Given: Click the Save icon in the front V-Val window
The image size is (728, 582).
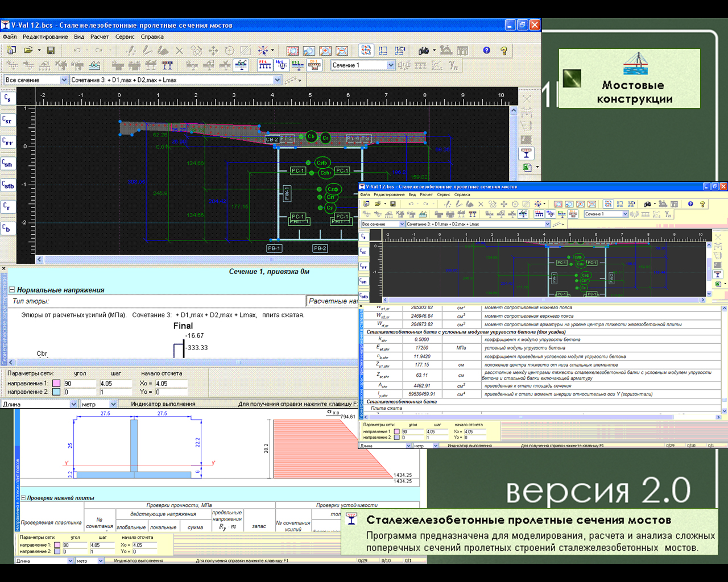Looking at the screenshot, I should 392,204.
